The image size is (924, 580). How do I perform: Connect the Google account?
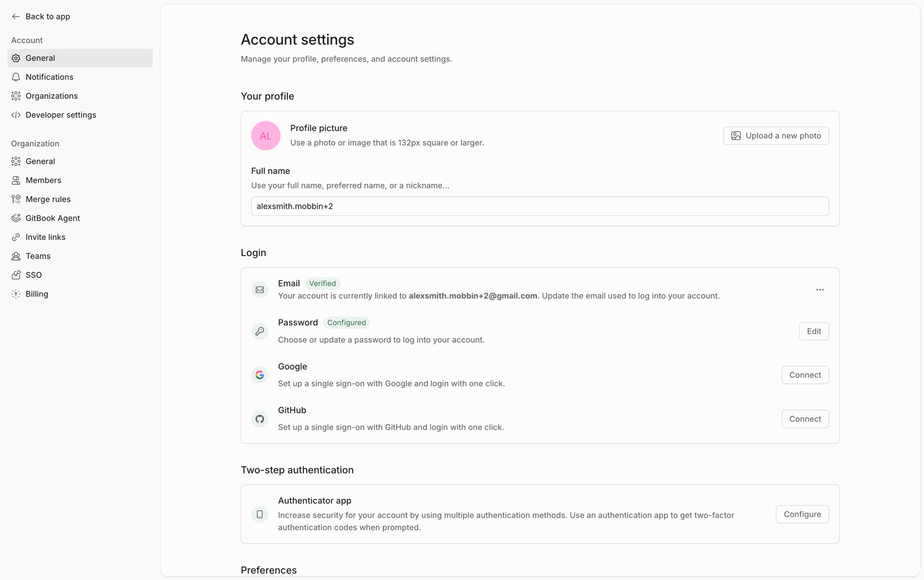tap(805, 375)
